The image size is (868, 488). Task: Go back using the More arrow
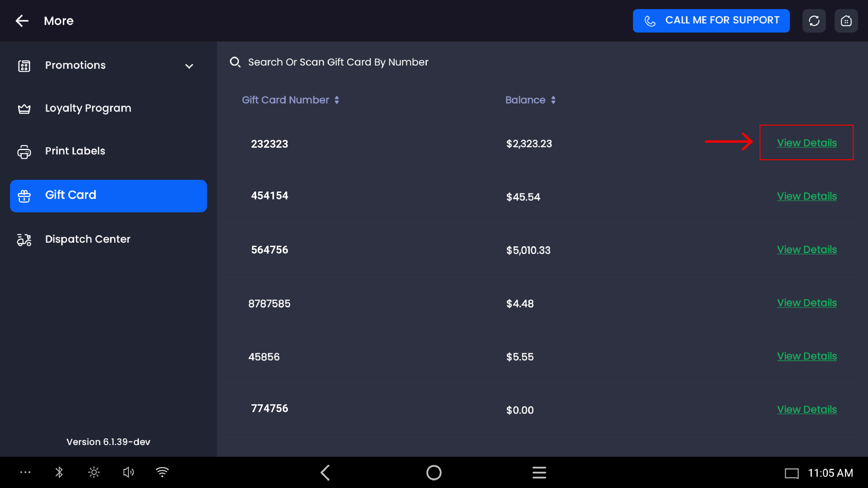tap(22, 21)
